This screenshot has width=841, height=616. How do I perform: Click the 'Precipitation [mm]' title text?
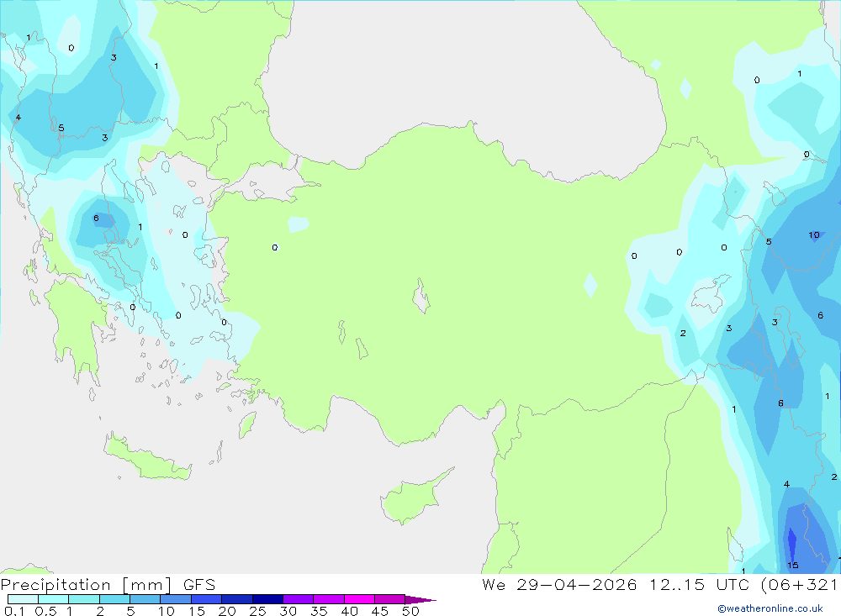tap(87, 585)
